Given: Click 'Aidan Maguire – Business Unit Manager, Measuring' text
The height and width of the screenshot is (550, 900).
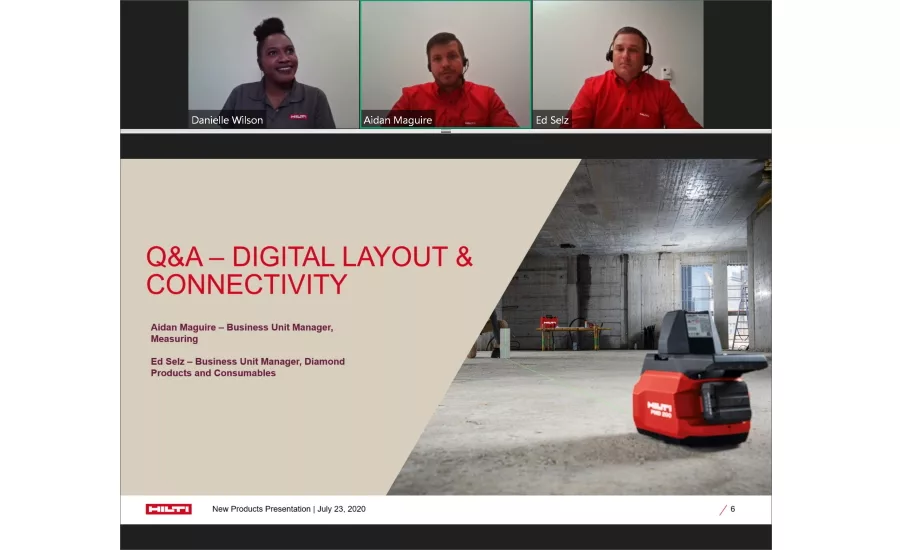Looking at the screenshot, I should [x=242, y=333].
